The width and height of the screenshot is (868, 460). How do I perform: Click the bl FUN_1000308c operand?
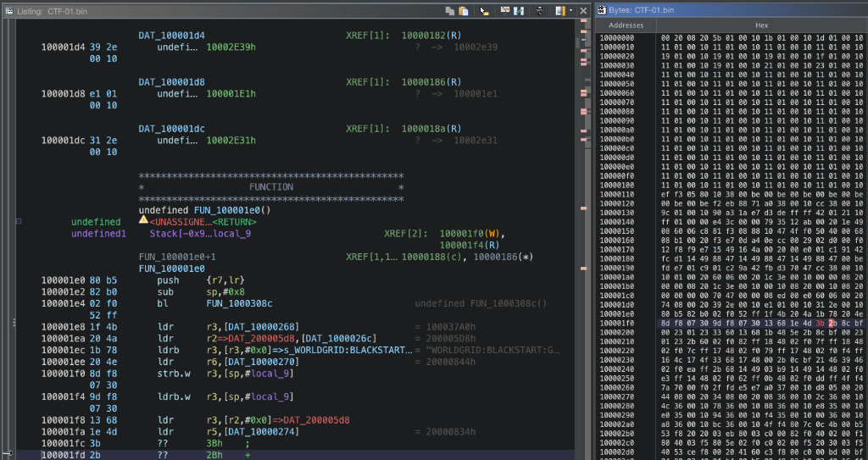pyautogui.click(x=239, y=303)
